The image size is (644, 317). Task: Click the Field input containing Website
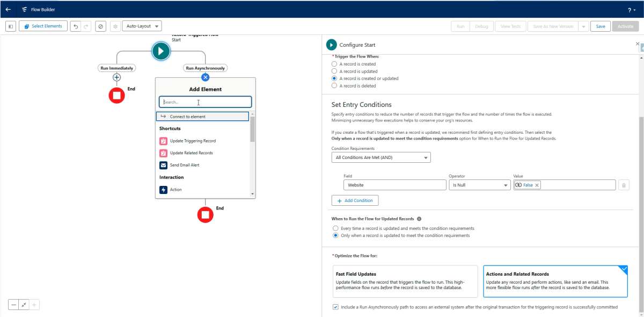pyautogui.click(x=395, y=185)
